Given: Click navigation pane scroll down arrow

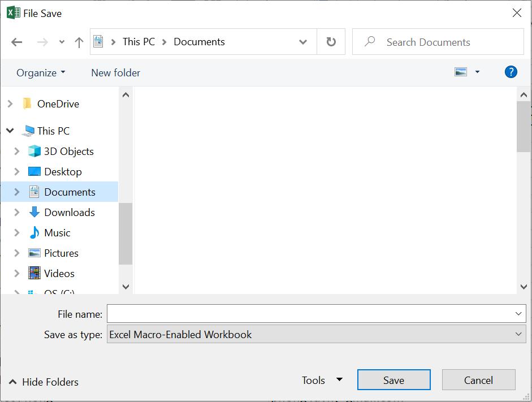Looking at the screenshot, I should tap(126, 287).
